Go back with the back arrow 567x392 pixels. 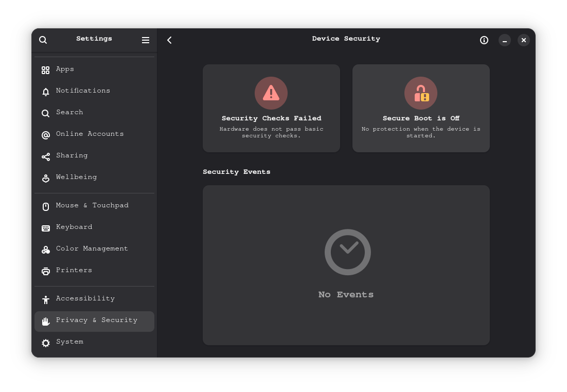click(x=169, y=40)
